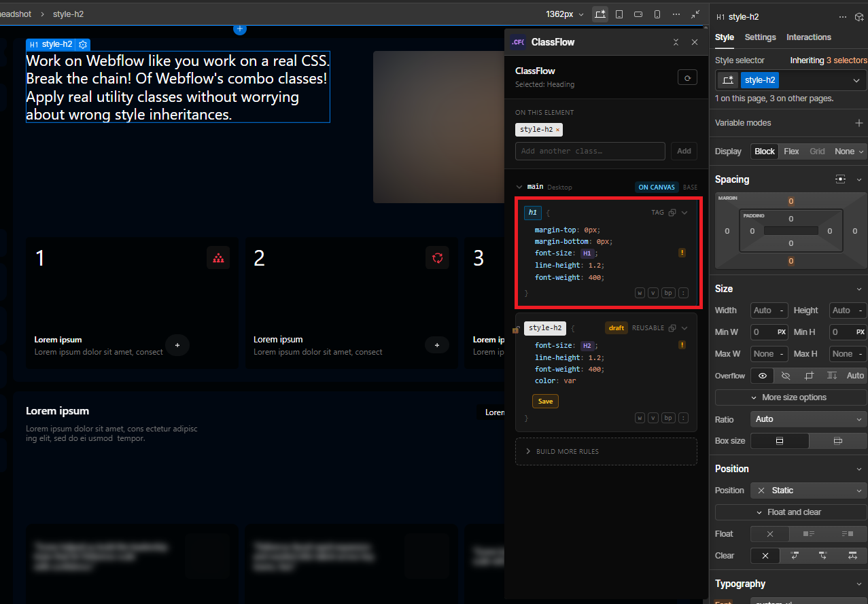Click the draft badge on style-h2 rule
This screenshot has height=604, width=868.
coord(617,328)
